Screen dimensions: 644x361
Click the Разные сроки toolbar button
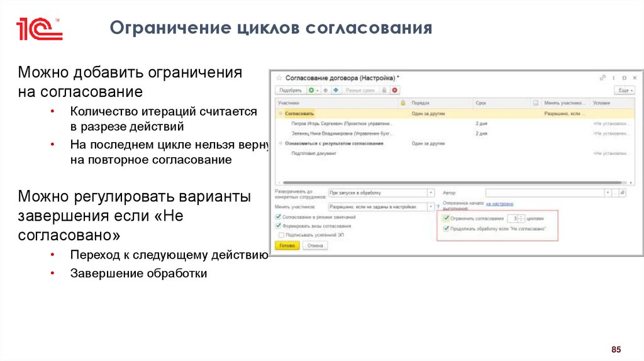click(x=360, y=91)
